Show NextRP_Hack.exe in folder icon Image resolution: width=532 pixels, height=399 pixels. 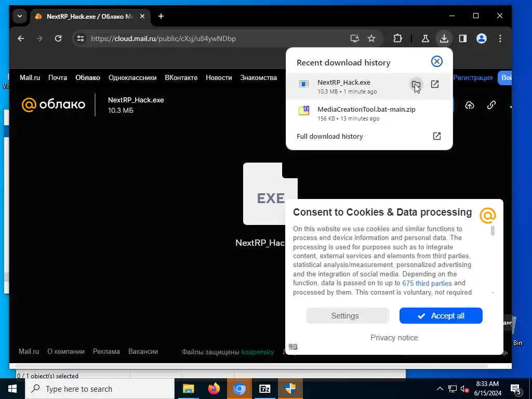pyautogui.click(x=416, y=84)
